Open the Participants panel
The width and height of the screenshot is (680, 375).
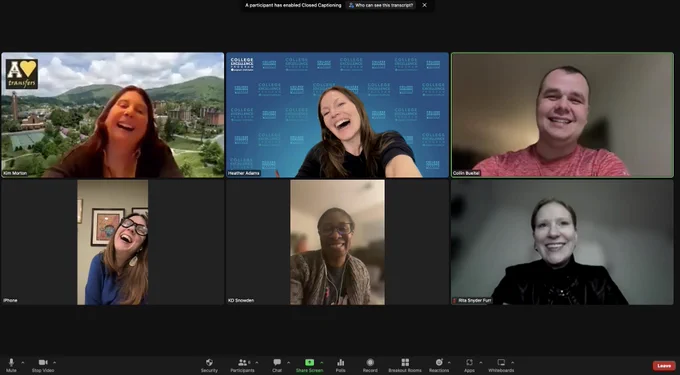click(242, 365)
